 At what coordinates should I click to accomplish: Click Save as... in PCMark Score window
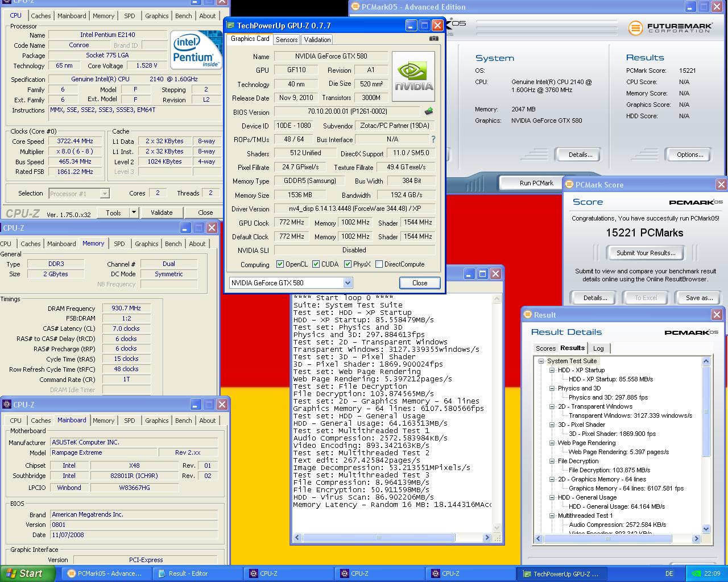click(x=699, y=298)
